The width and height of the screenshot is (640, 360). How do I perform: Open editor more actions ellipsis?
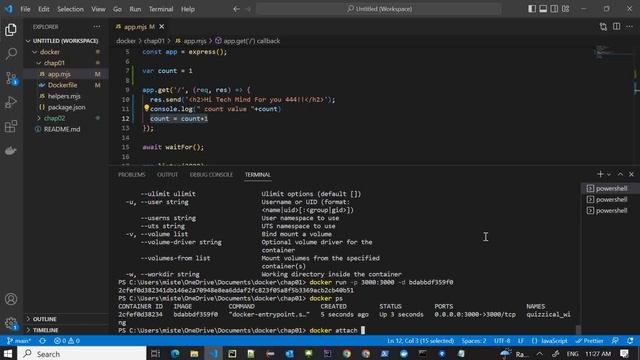click(629, 27)
